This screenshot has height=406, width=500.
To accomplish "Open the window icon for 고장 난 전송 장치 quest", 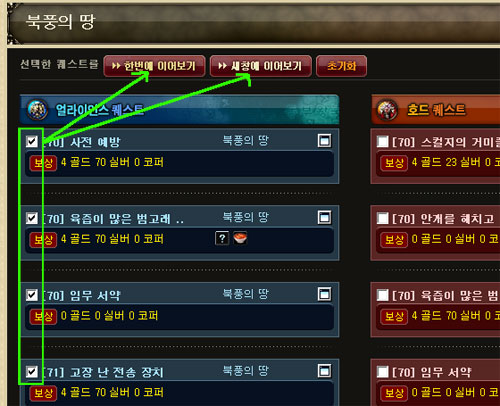I will (x=324, y=371).
